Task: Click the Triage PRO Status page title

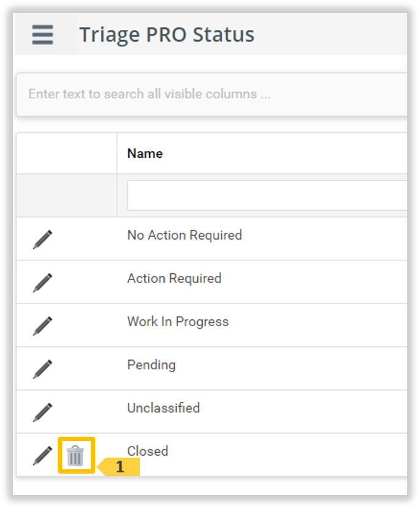Action: coord(166,34)
